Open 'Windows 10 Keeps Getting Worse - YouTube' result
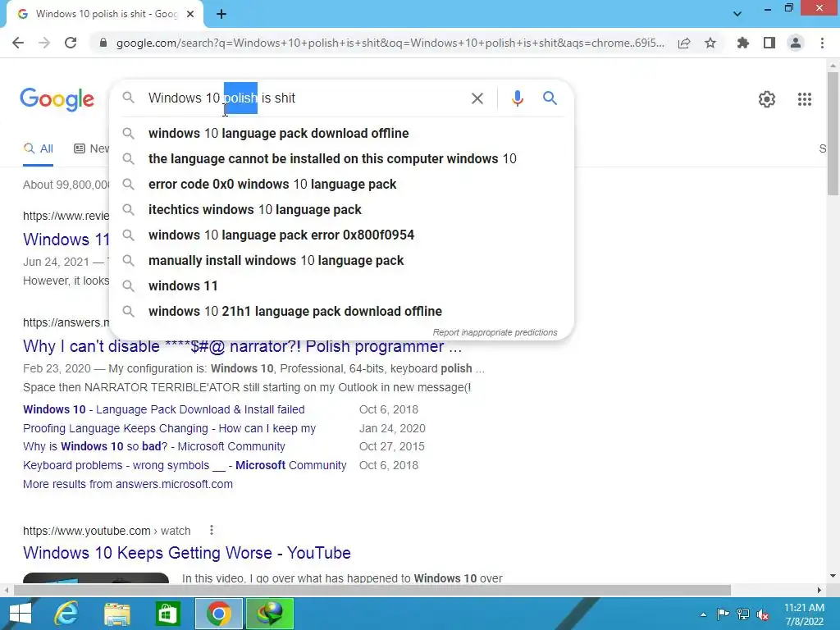 187,553
